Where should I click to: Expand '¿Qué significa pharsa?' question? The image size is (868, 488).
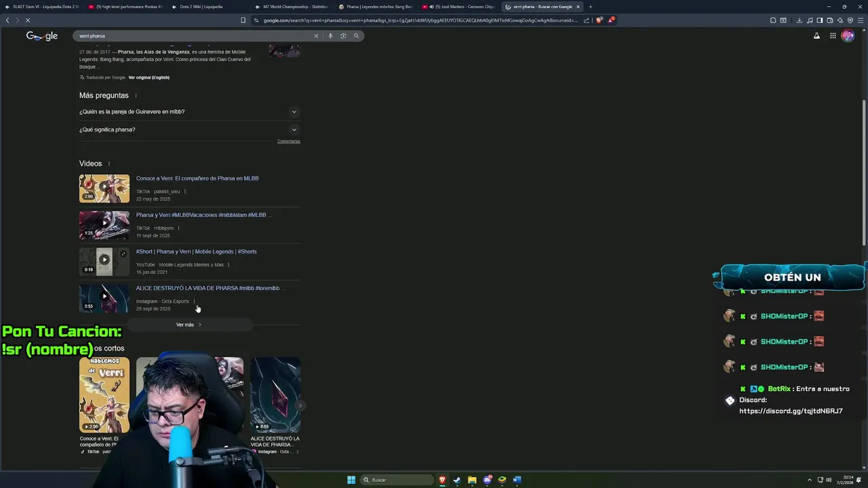189,129
